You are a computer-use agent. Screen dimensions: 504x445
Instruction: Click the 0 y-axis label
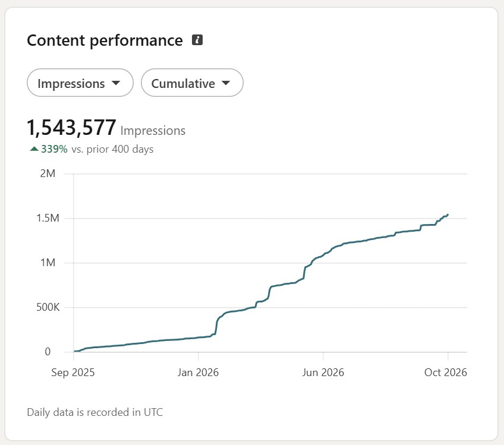pos(48,352)
